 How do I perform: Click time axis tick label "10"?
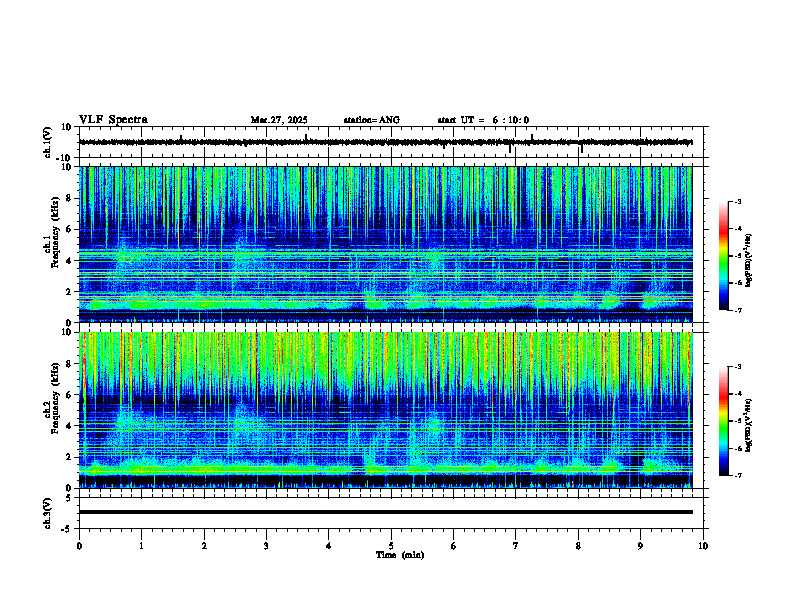point(703,546)
